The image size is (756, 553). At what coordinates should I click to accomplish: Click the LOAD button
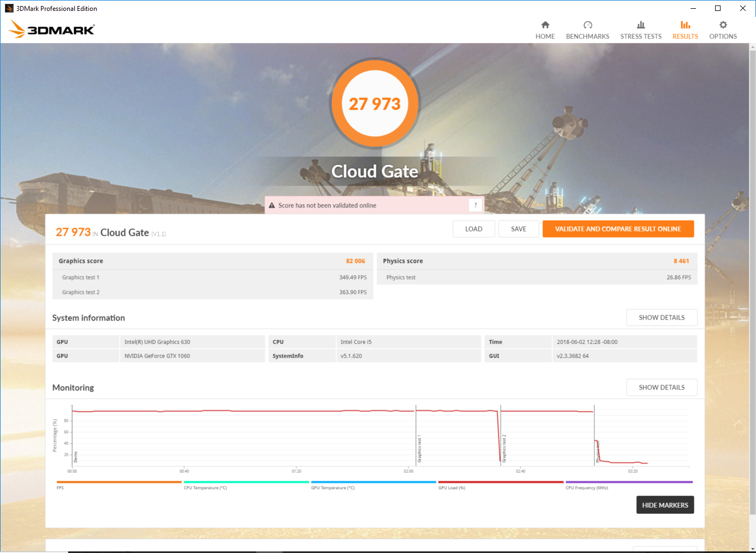coord(473,229)
